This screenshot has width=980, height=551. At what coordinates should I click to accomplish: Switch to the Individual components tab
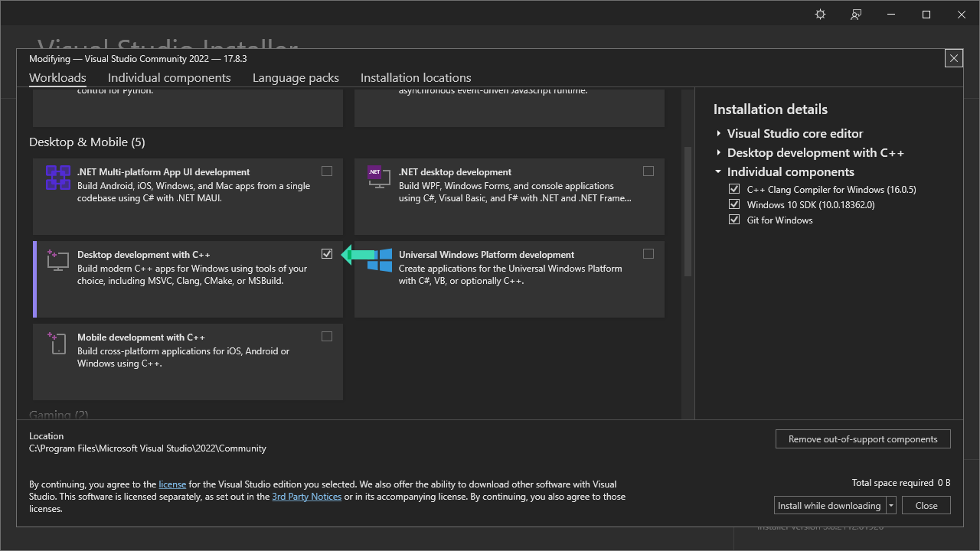169,78
